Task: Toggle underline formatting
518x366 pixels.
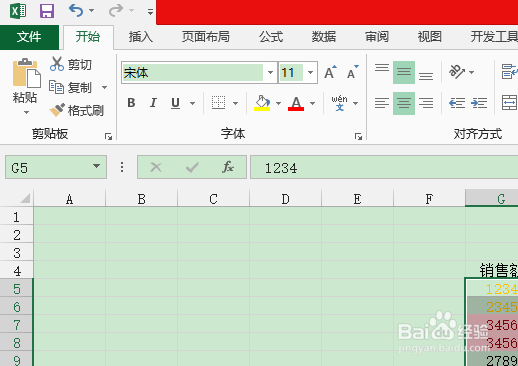Action: coord(175,103)
